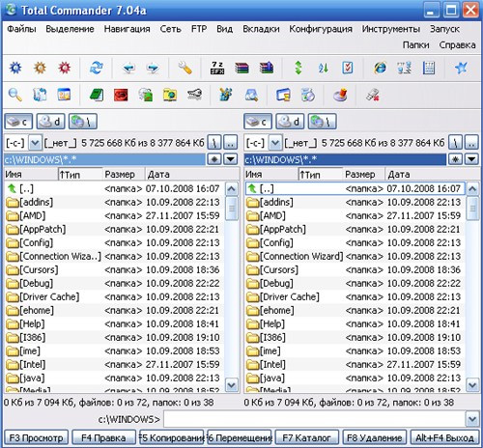The height and width of the screenshot is (448, 483).
Task: Launch the Internet Explorer icon in toolbar
Action: 380,68
